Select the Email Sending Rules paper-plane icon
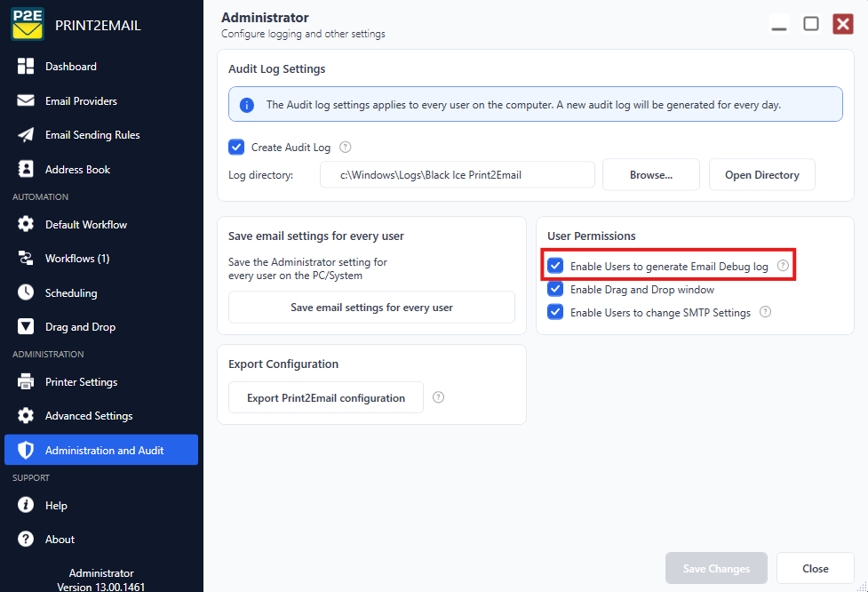The height and width of the screenshot is (592, 868). (x=26, y=134)
